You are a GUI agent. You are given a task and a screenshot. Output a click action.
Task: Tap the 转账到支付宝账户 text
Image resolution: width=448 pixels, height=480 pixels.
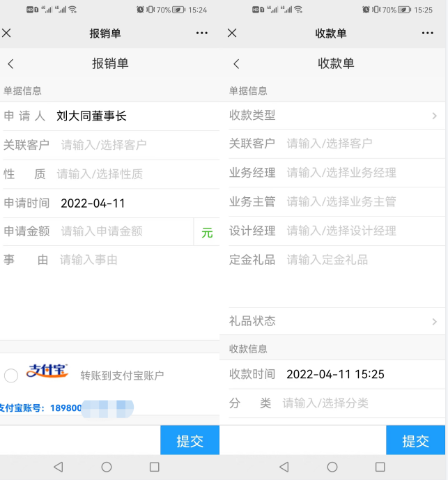[122, 376]
